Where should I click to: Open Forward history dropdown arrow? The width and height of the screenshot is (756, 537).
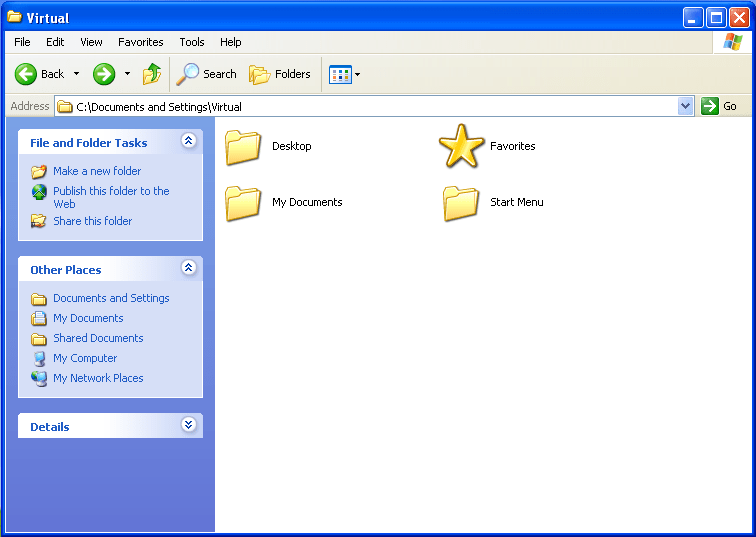pos(127,74)
